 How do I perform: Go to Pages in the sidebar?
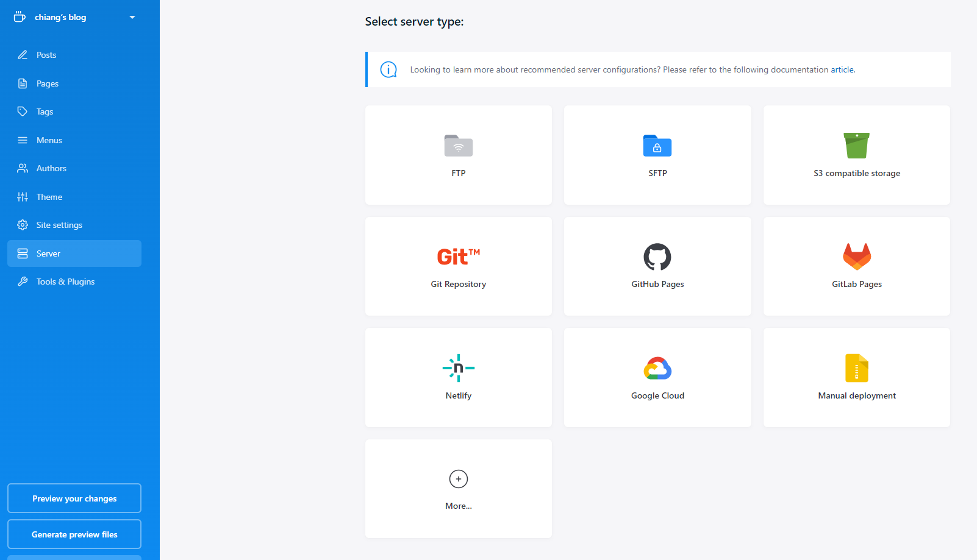48,83
